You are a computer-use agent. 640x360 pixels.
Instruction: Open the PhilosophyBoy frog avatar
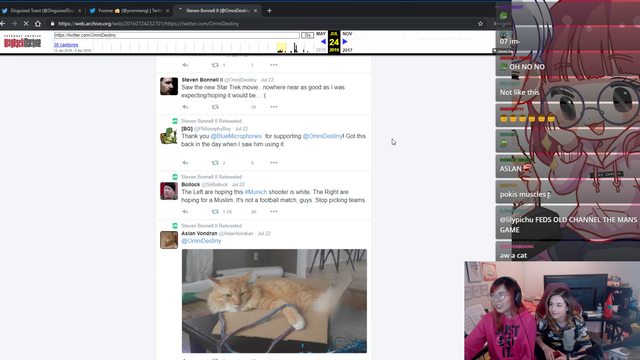[x=169, y=135]
